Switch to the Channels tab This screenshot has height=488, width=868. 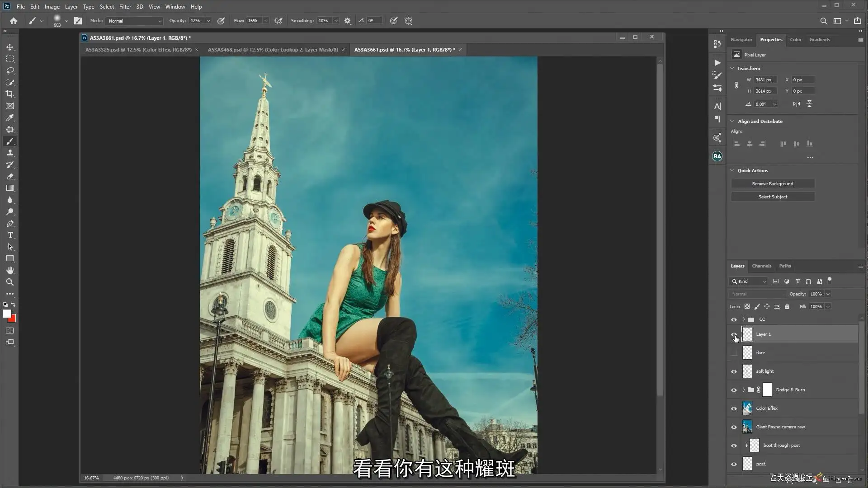click(761, 266)
